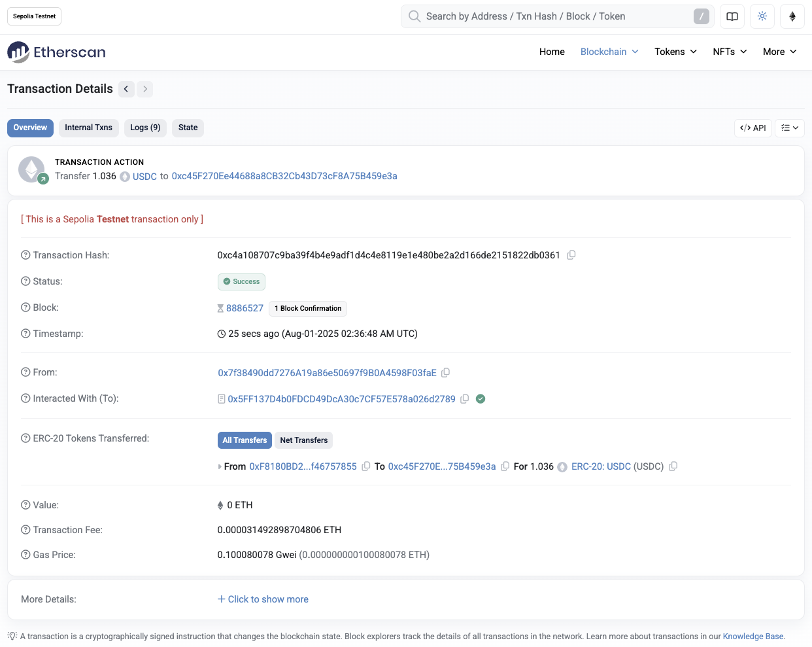Open block 8886527 link
Image resolution: width=812 pixels, height=647 pixels.
pos(245,308)
